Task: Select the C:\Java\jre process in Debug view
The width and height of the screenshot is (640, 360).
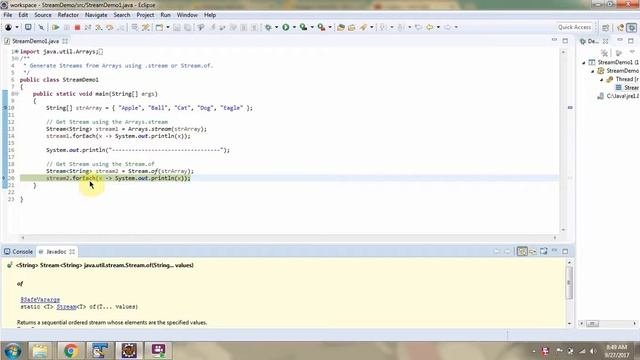Action: coord(618,96)
